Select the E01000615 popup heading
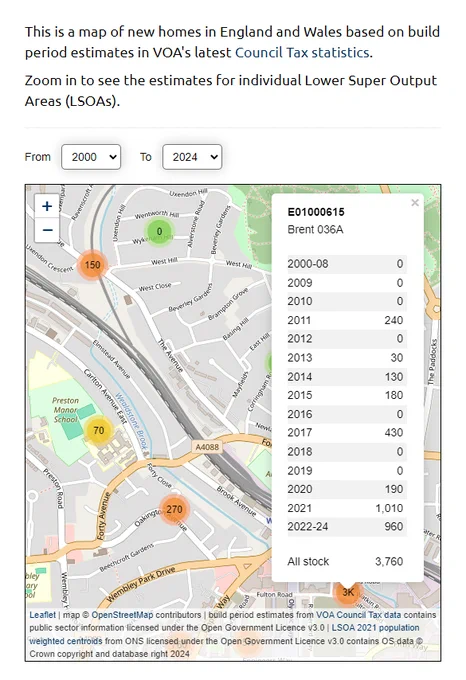Image resolution: width=466 pixels, height=680 pixels. tap(316, 212)
